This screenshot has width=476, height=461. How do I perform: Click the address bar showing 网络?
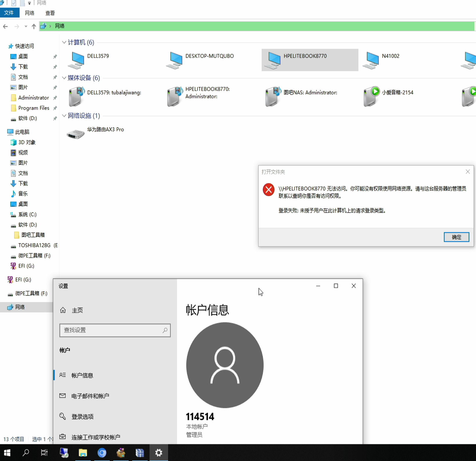point(257,26)
